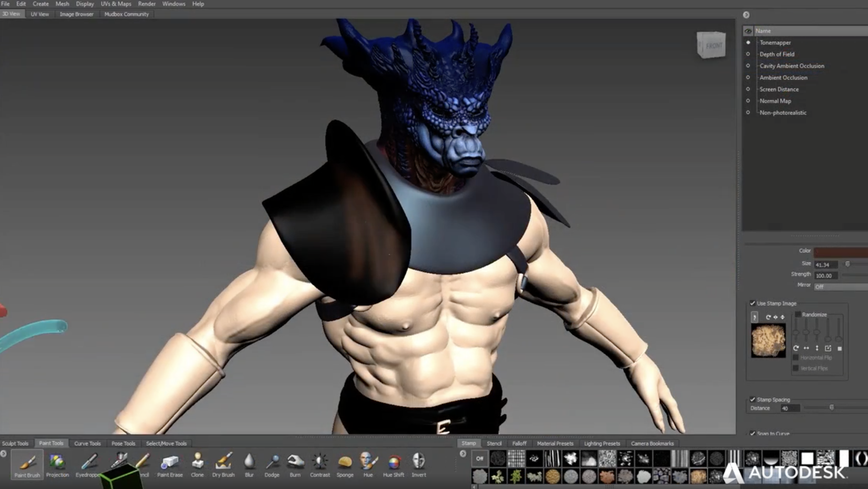This screenshot has width=868, height=489.
Task: Turn on the Normal Map filter
Action: pyautogui.click(x=748, y=100)
